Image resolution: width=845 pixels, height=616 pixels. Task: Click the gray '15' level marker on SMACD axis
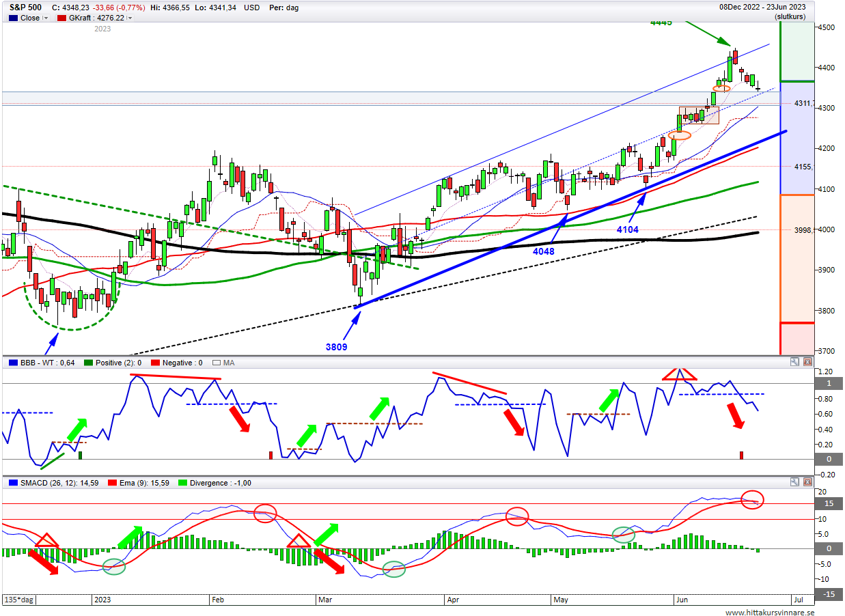[x=827, y=504]
